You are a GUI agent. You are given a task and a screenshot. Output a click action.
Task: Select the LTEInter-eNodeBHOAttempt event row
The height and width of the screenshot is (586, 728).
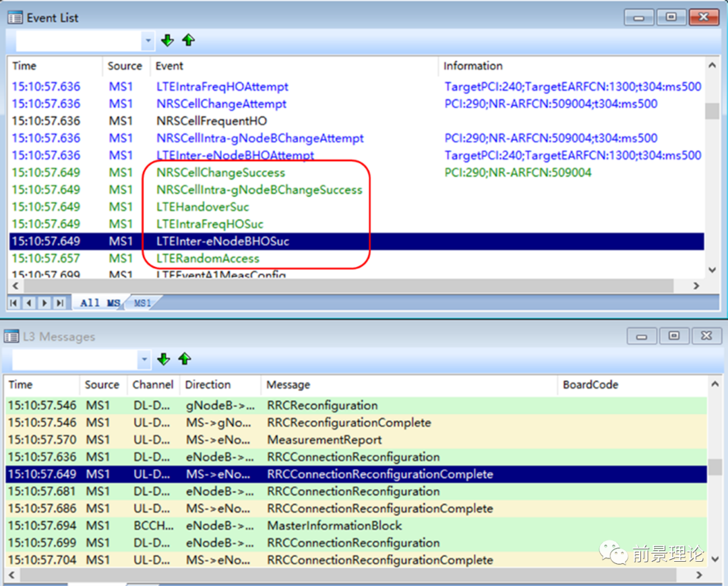point(357,155)
